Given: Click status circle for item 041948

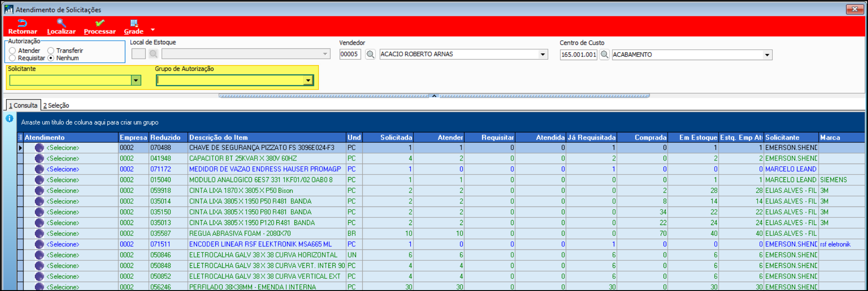Looking at the screenshot, I should [x=39, y=159].
